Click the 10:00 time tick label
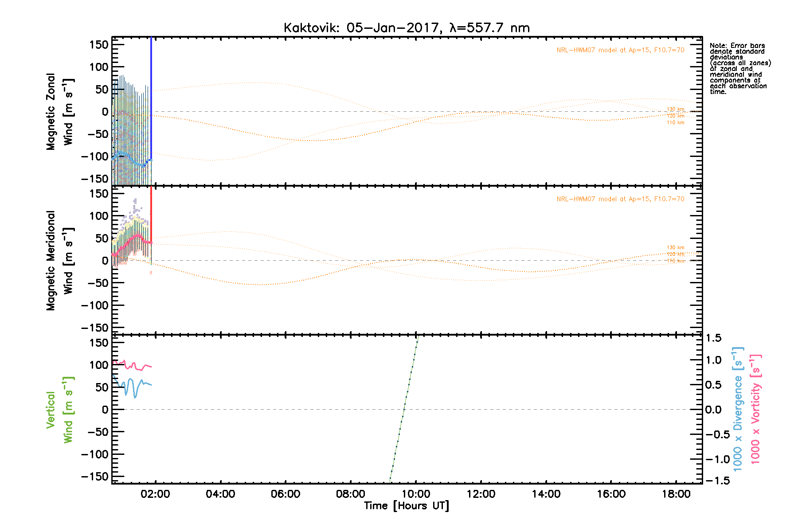798x532 pixels. click(x=416, y=494)
